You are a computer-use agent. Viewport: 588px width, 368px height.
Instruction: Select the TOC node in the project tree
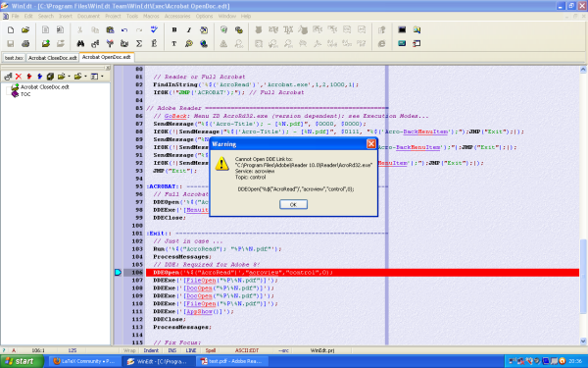click(25, 94)
